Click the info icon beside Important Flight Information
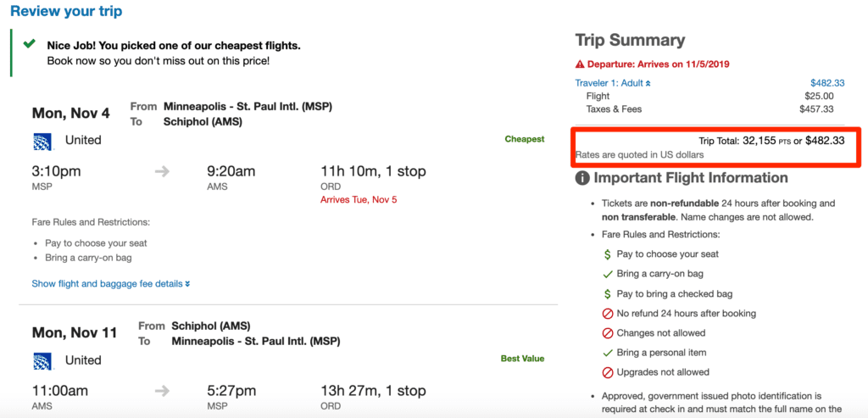The width and height of the screenshot is (868, 418). (582, 178)
